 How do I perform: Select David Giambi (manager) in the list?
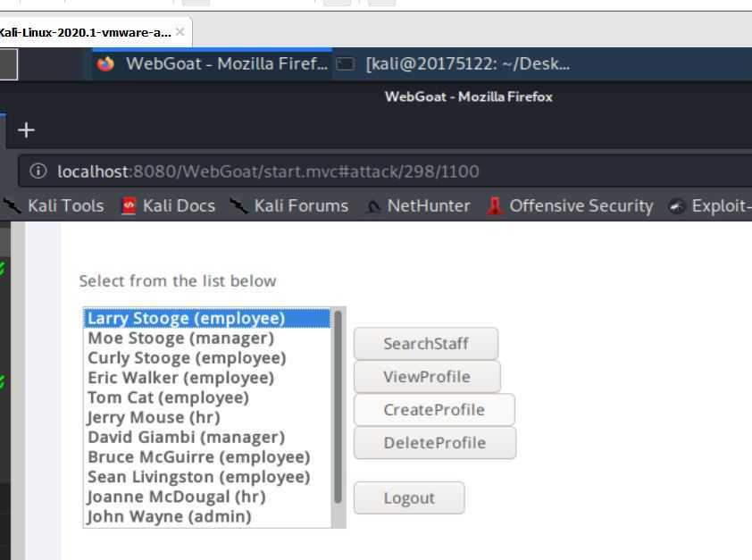click(x=207, y=438)
